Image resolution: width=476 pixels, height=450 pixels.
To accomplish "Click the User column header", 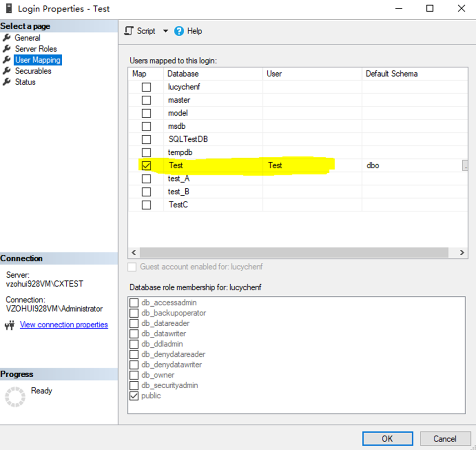I will pos(312,74).
